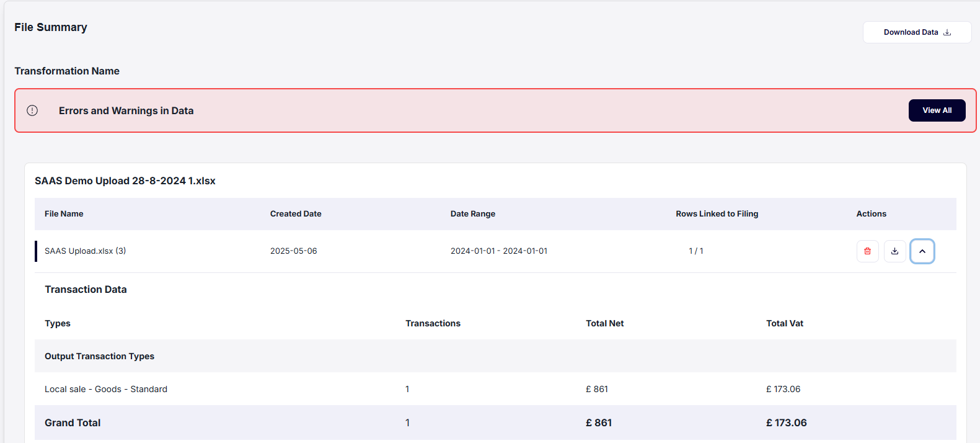Select the Output Transaction Types group row
This screenshot has width=980, height=443.
point(99,357)
